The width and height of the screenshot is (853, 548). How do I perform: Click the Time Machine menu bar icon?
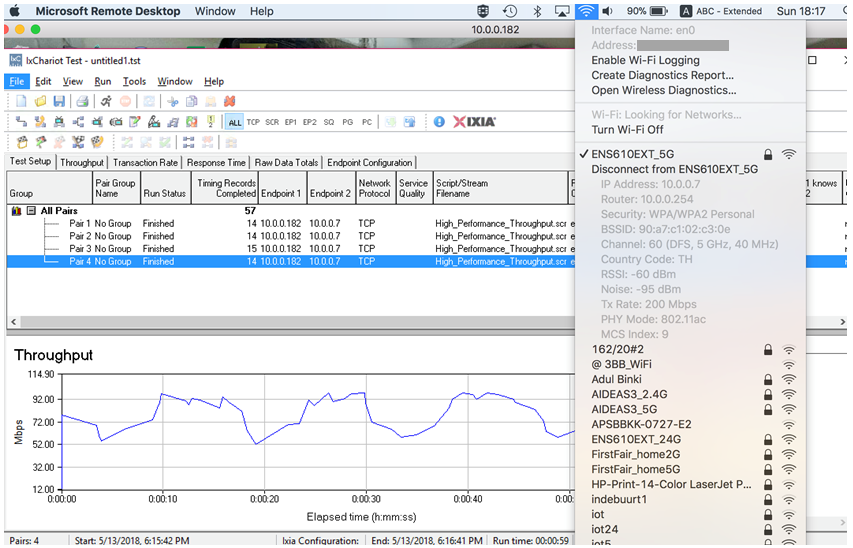point(510,11)
